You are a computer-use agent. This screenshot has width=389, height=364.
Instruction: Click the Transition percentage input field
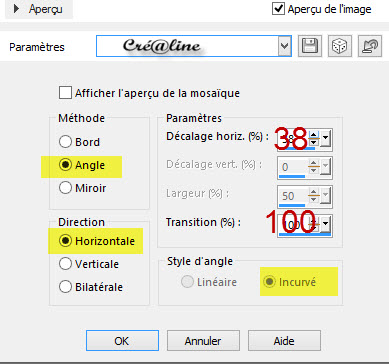(x=293, y=225)
